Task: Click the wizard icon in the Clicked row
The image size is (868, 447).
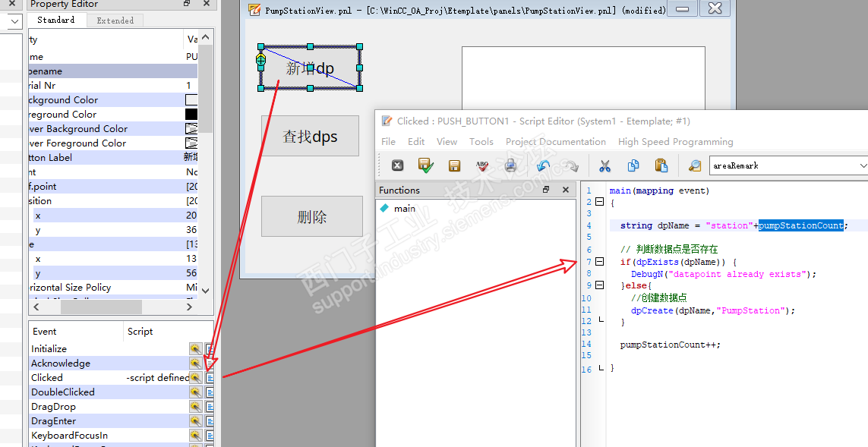Action: point(195,378)
